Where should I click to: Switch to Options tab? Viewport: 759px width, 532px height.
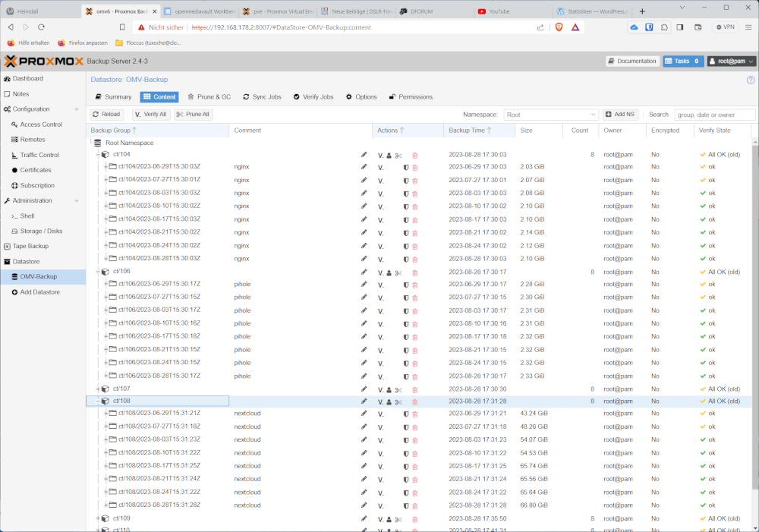(361, 97)
